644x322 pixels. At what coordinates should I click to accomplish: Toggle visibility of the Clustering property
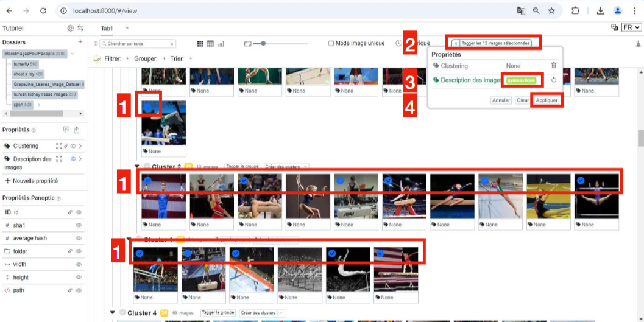coord(73,146)
